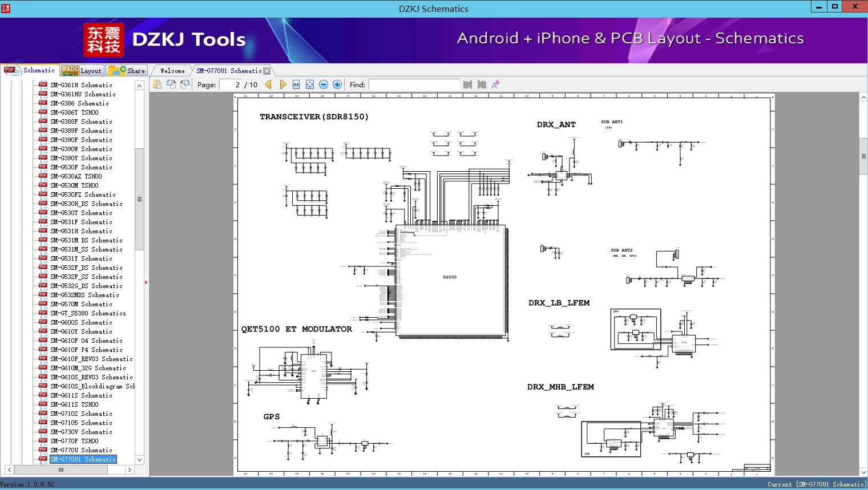Click the rotate page counterclockwise icon
The image size is (868, 490).
tap(171, 84)
